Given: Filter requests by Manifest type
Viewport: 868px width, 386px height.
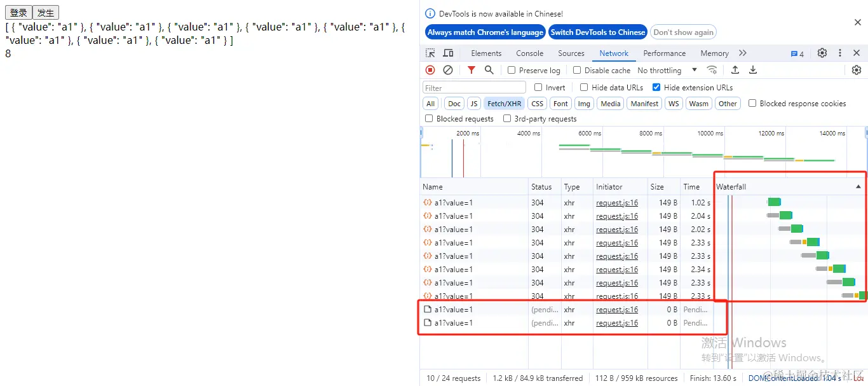Looking at the screenshot, I should pos(644,104).
